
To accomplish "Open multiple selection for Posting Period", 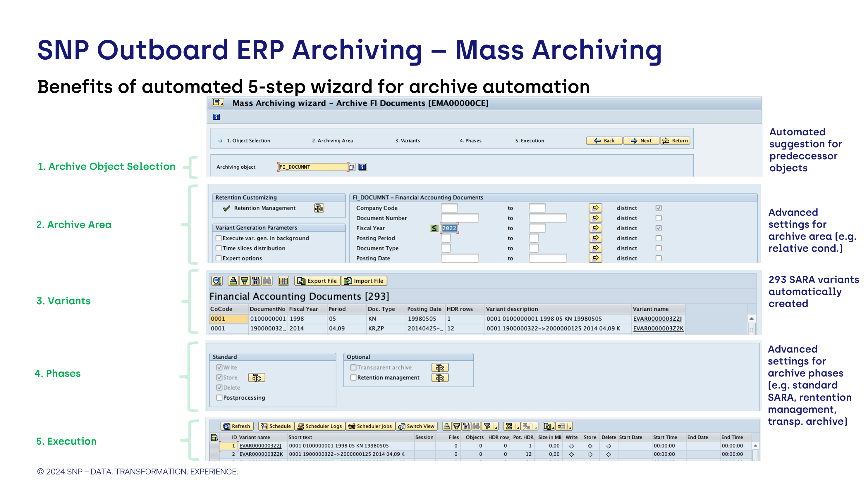I will [595, 238].
